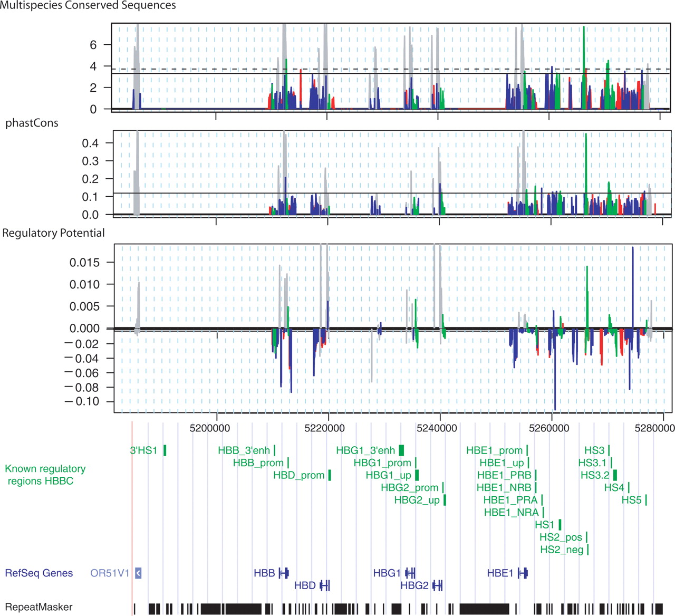Select the HBB_prom regulatory region label
Viewport: 675px width, 616px height.
(258, 463)
